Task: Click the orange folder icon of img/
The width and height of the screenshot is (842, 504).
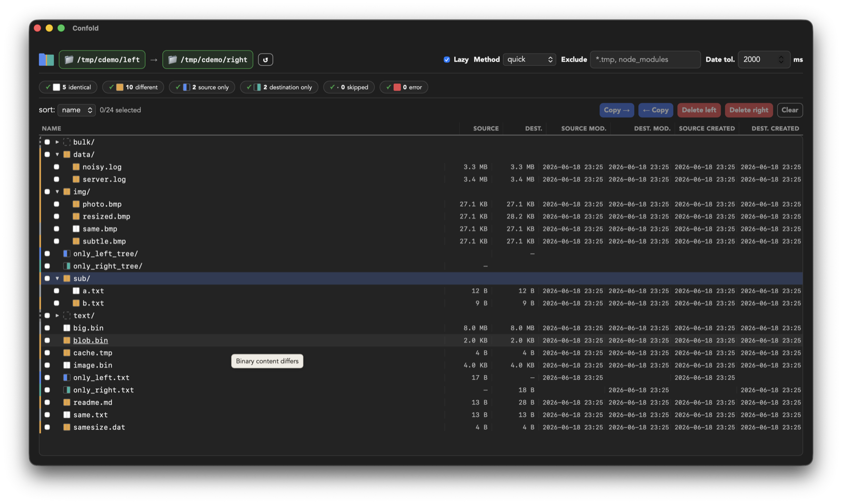Action: (67, 191)
